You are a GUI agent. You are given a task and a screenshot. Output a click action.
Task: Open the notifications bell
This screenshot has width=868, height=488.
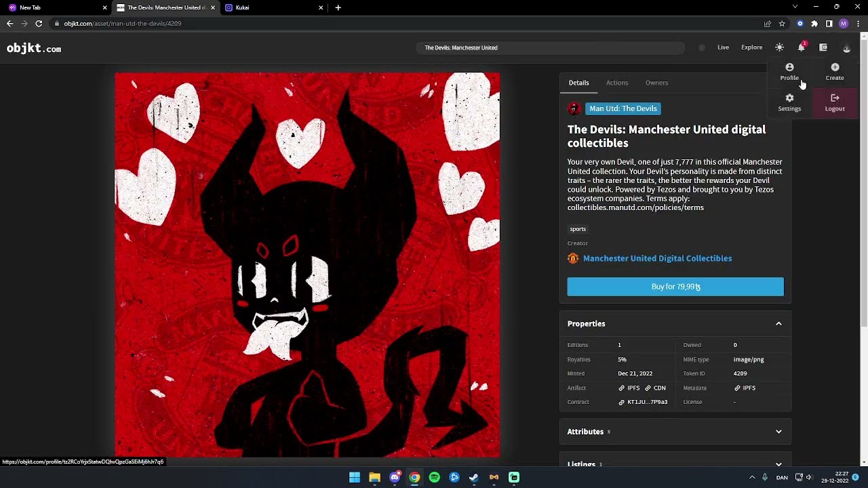(802, 47)
